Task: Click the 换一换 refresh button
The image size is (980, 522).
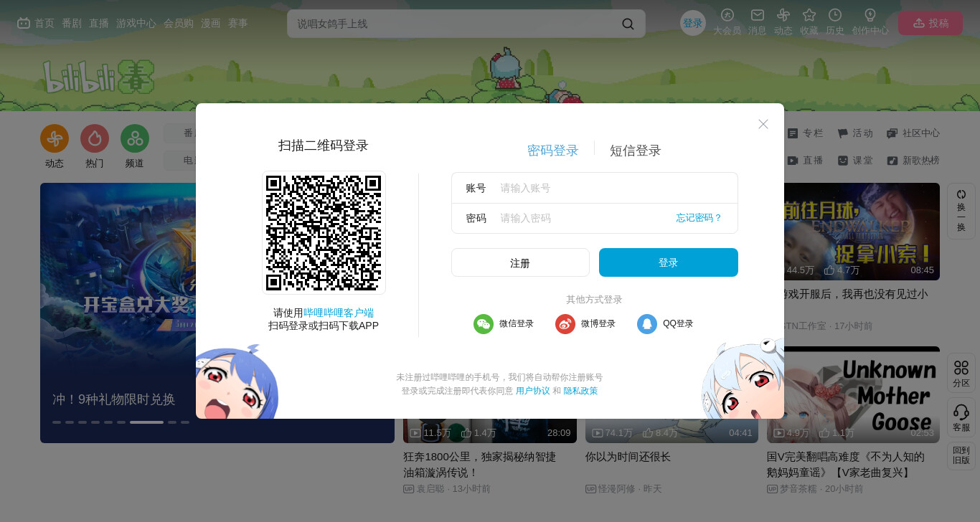Action: (x=961, y=211)
